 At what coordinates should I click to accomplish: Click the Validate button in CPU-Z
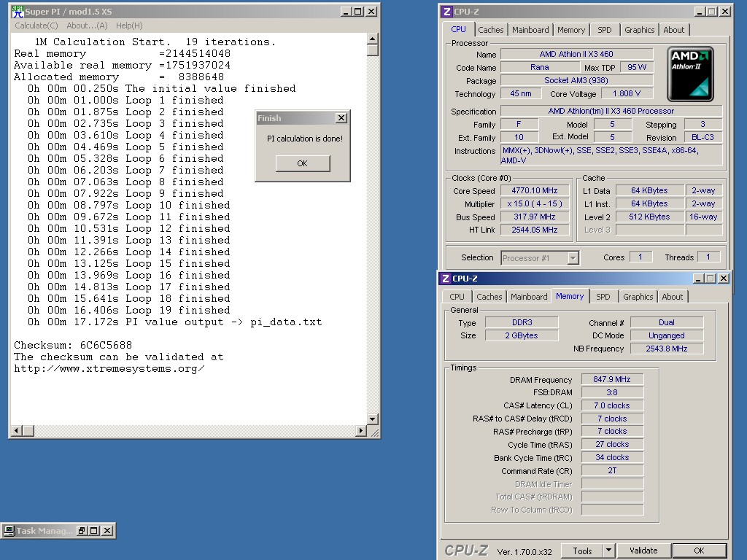pos(643,551)
